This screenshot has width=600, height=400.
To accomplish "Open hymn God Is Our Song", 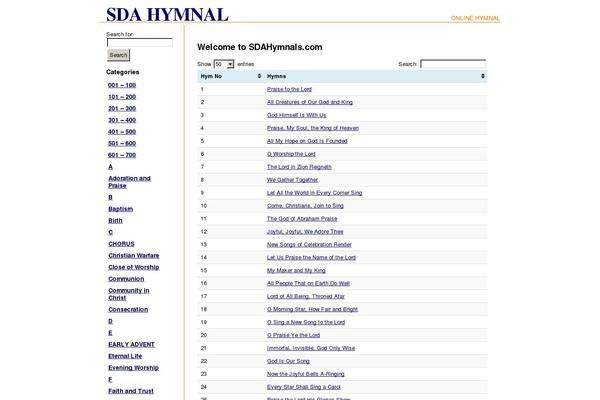I will (288, 361).
